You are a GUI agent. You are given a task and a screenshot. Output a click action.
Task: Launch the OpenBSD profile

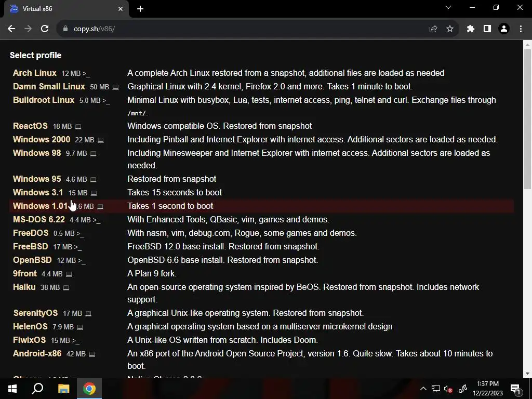click(32, 260)
